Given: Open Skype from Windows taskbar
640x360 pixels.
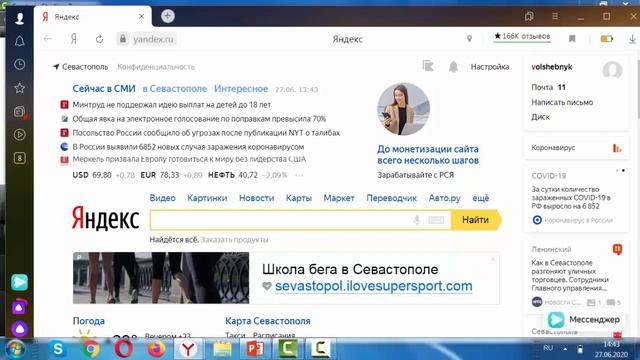Looking at the screenshot, I should click(58, 349).
